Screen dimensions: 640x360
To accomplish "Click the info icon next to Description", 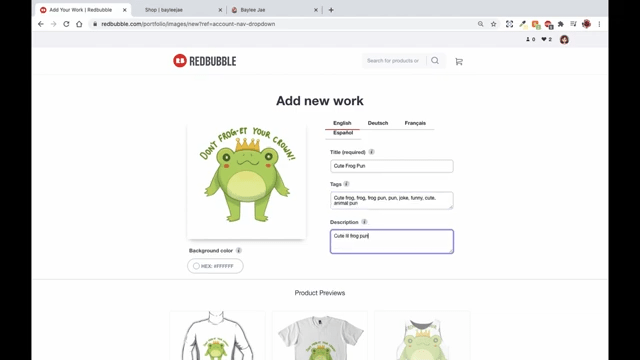I will pyautogui.click(x=364, y=222).
